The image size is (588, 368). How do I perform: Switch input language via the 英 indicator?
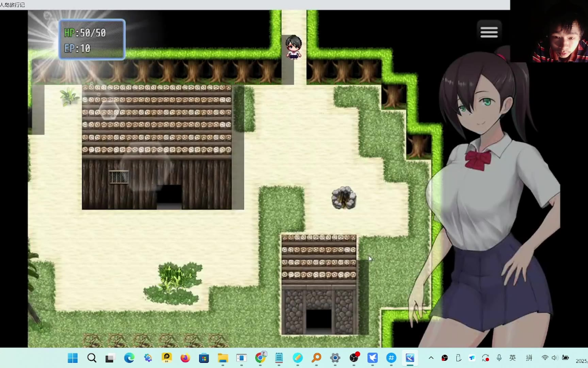[x=512, y=358]
